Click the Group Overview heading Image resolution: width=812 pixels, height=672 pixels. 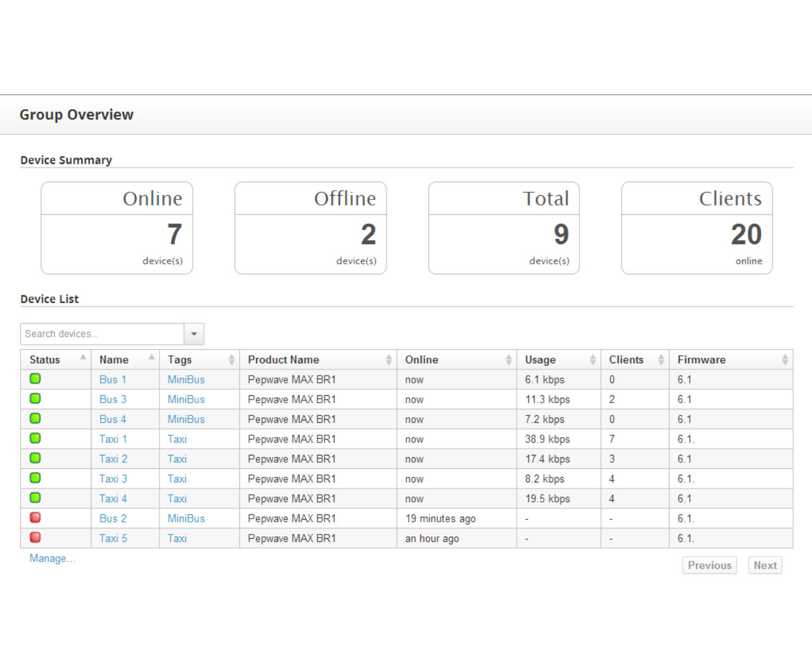pyautogui.click(x=77, y=115)
